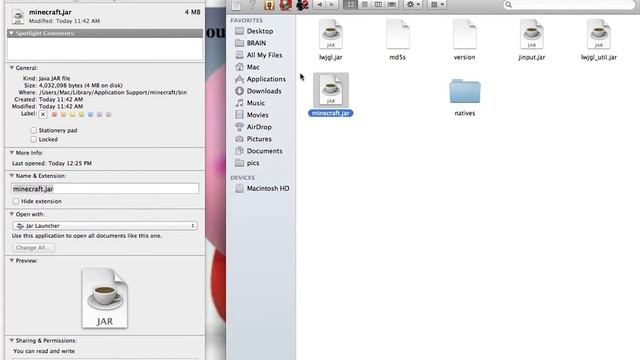
Task: Collapse the General section
Action: pos(11,68)
